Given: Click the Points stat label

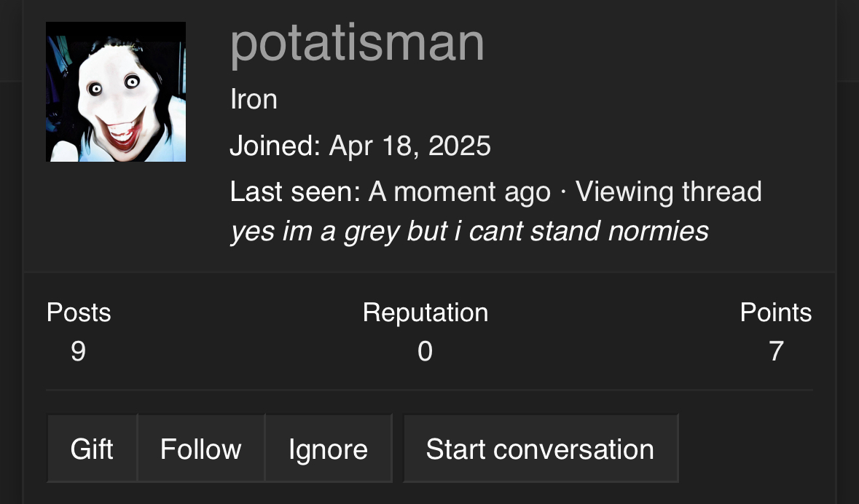Looking at the screenshot, I should (776, 312).
